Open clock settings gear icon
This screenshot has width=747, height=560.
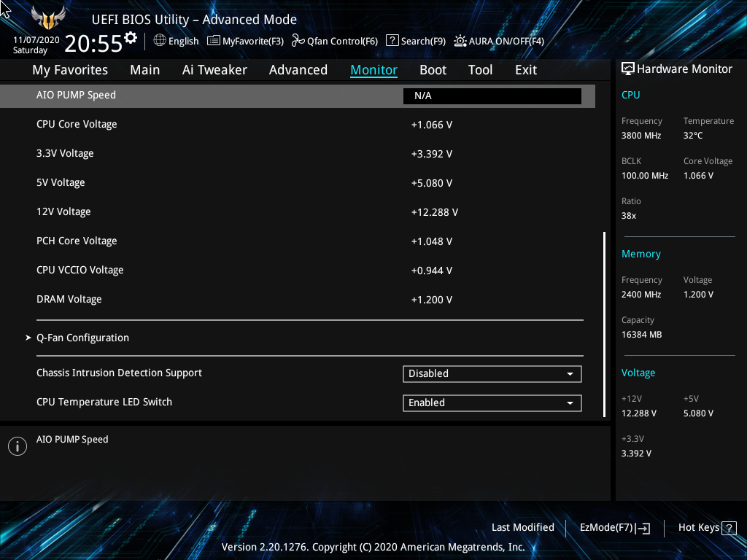(131, 37)
